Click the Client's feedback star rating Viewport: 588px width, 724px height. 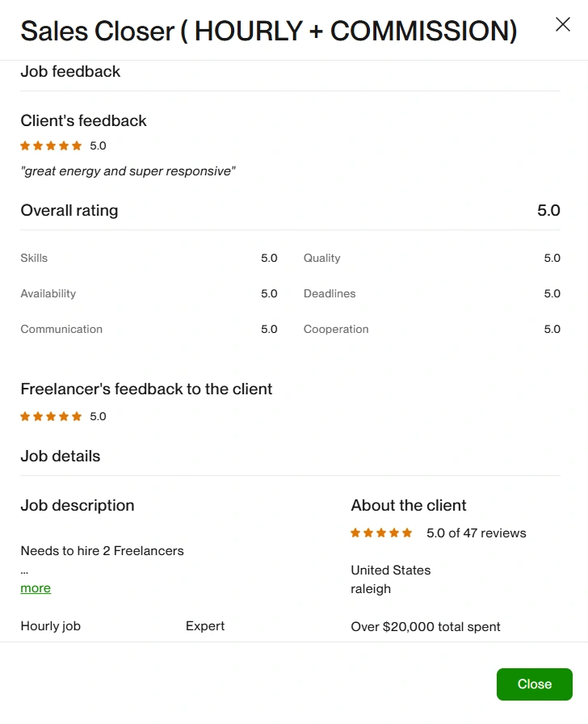tap(52, 146)
